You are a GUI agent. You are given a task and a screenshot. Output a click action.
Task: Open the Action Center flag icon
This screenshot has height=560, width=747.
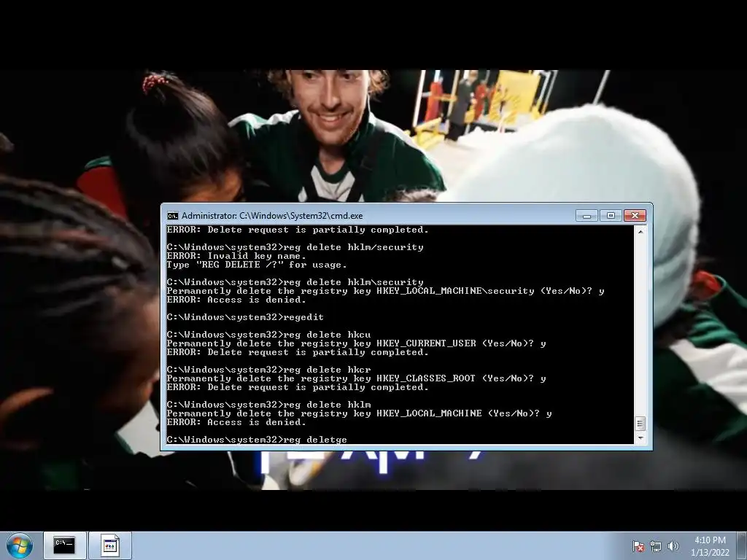pyautogui.click(x=638, y=546)
